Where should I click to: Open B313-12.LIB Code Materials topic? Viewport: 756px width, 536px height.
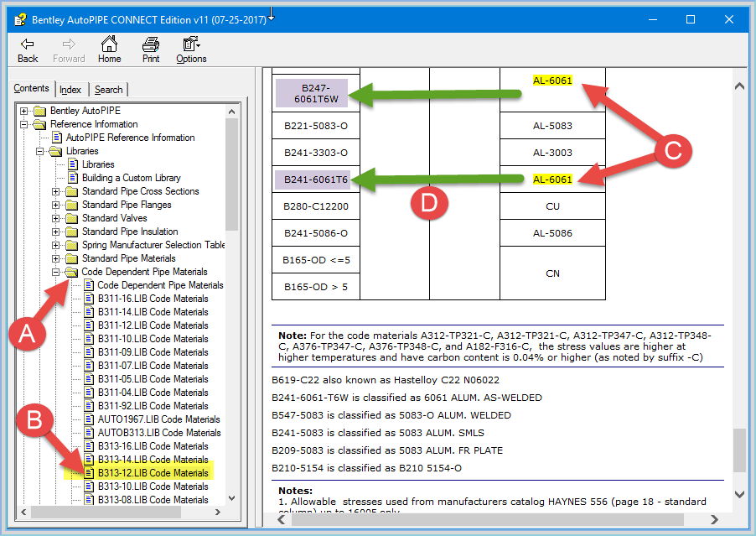click(153, 473)
